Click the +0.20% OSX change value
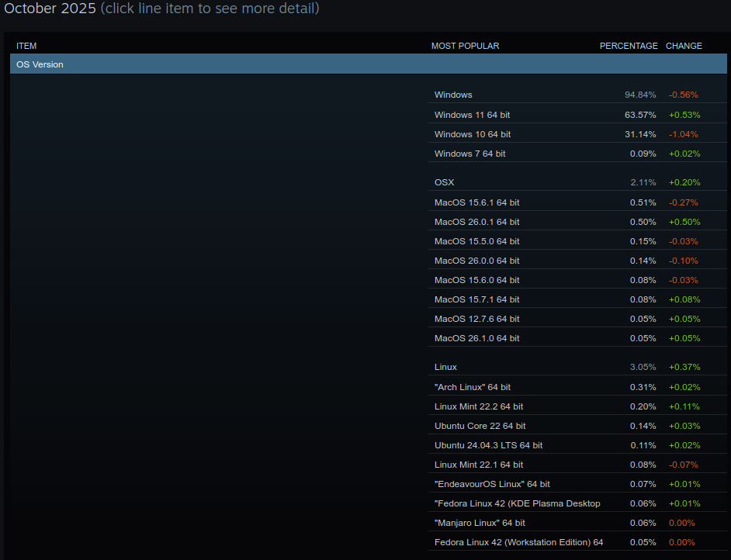731x560 pixels. [x=684, y=182]
